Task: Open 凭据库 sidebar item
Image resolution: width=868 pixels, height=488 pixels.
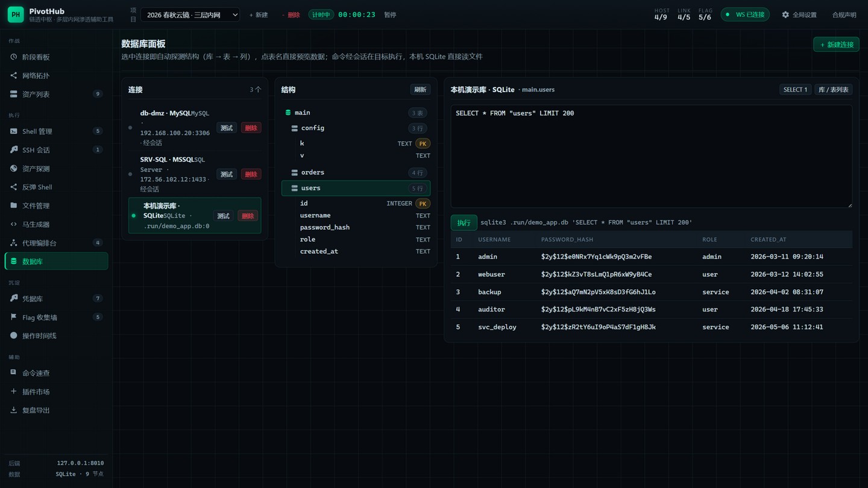Action: click(56, 299)
